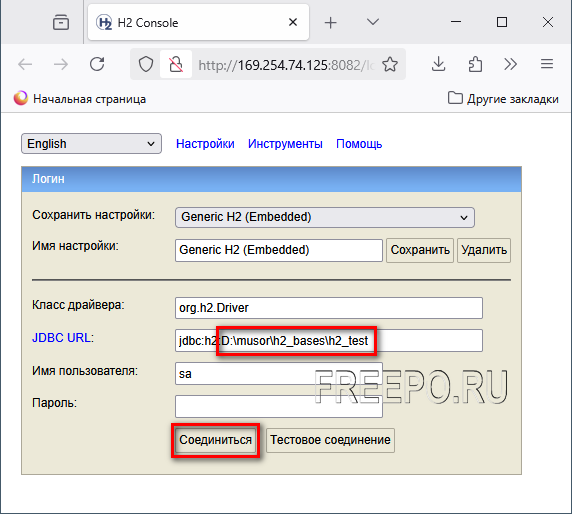The width and height of the screenshot is (572, 514).
Task: Click the Имя пользователя field with sa
Action: point(279,374)
